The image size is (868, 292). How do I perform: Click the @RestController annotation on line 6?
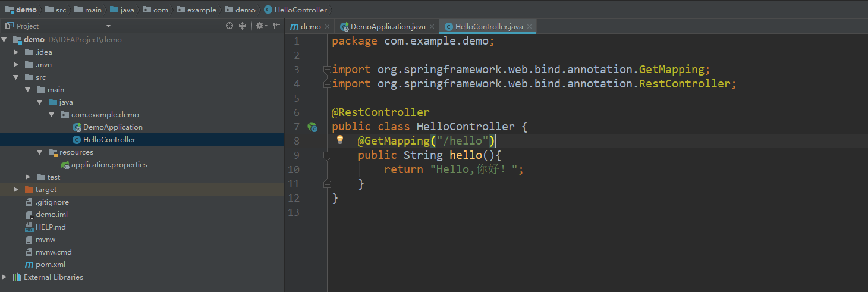pos(380,112)
